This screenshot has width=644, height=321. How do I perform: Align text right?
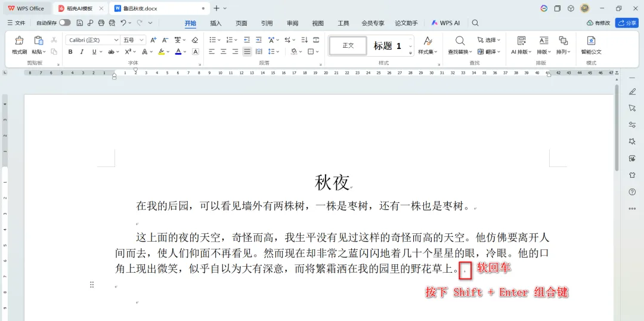click(x=235, y=52)
